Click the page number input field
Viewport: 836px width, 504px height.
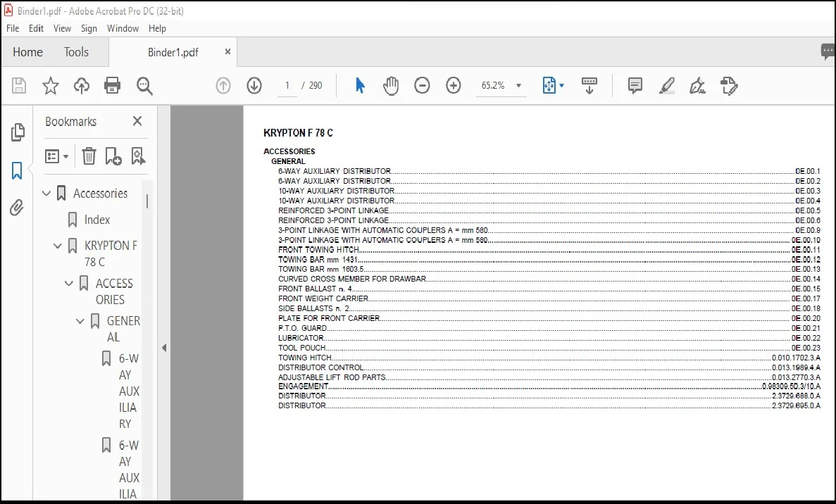click(287, 85)
